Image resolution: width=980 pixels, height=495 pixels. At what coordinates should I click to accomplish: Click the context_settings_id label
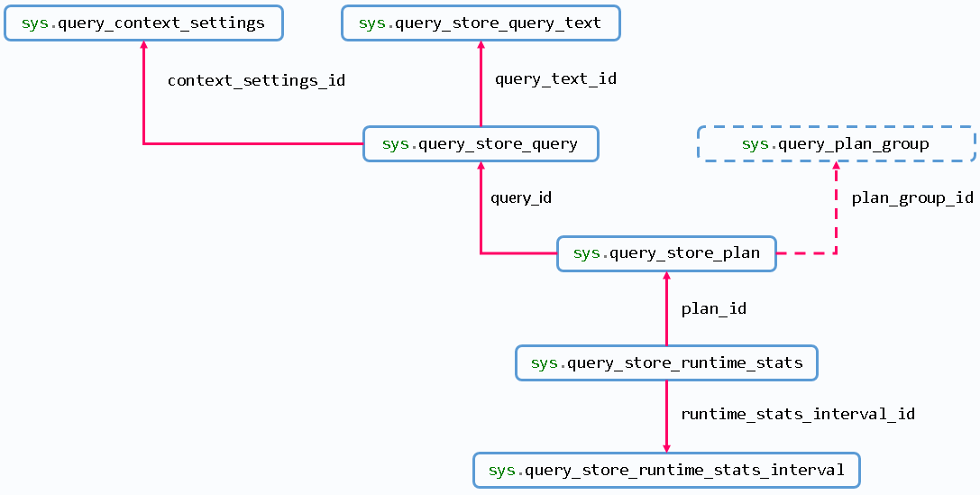[x=256, y=80]
